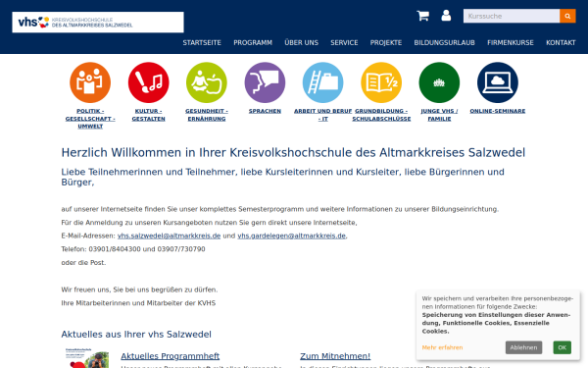Open the dark green Junge vhs circle icon

pos(439,82)
